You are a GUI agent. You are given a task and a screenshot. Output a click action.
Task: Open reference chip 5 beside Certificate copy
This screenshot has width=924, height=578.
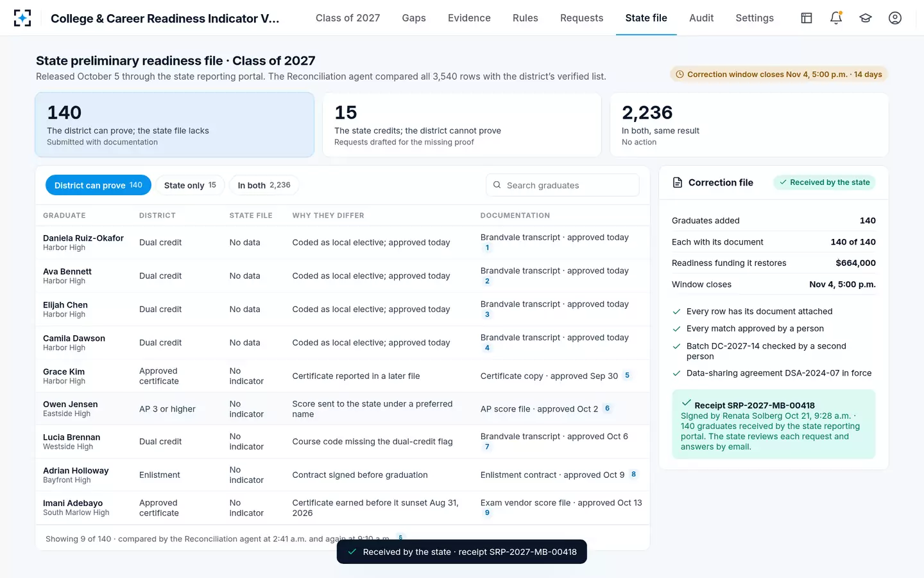[627, 376]
